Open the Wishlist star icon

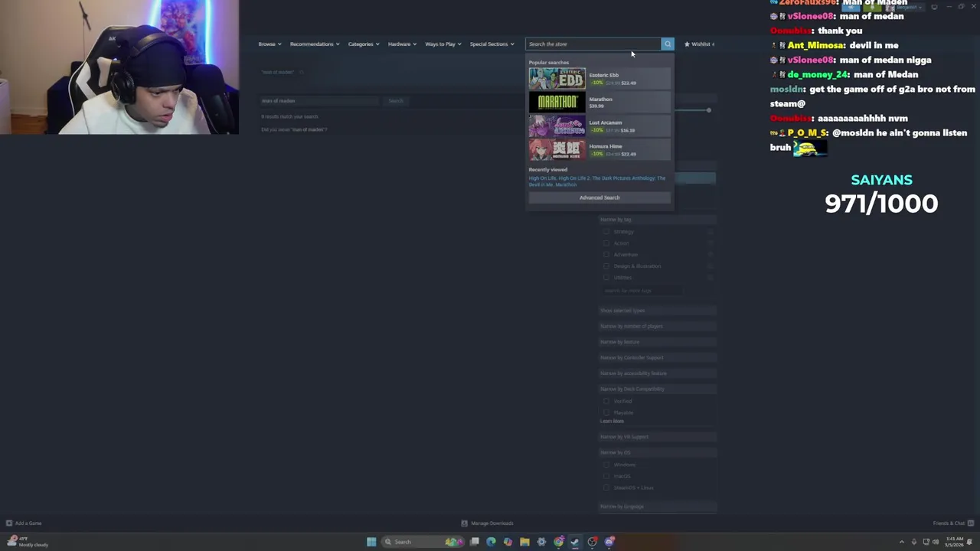coord(688,44)
